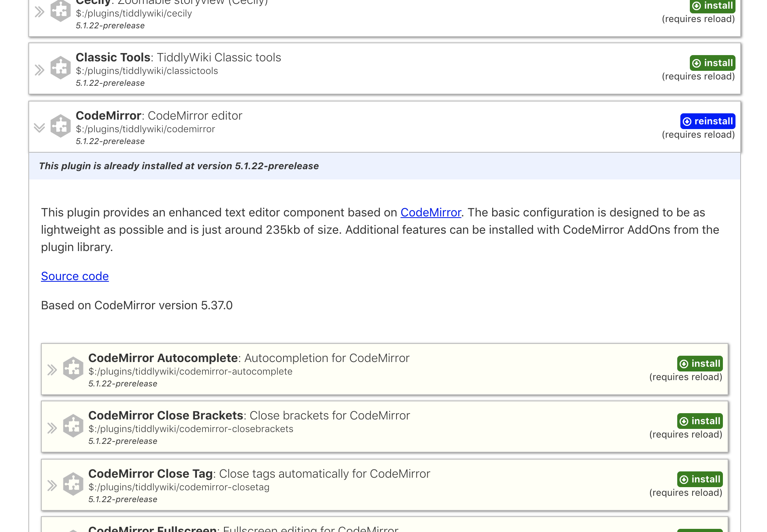Install the Cecily plugin

pos(713,6)
